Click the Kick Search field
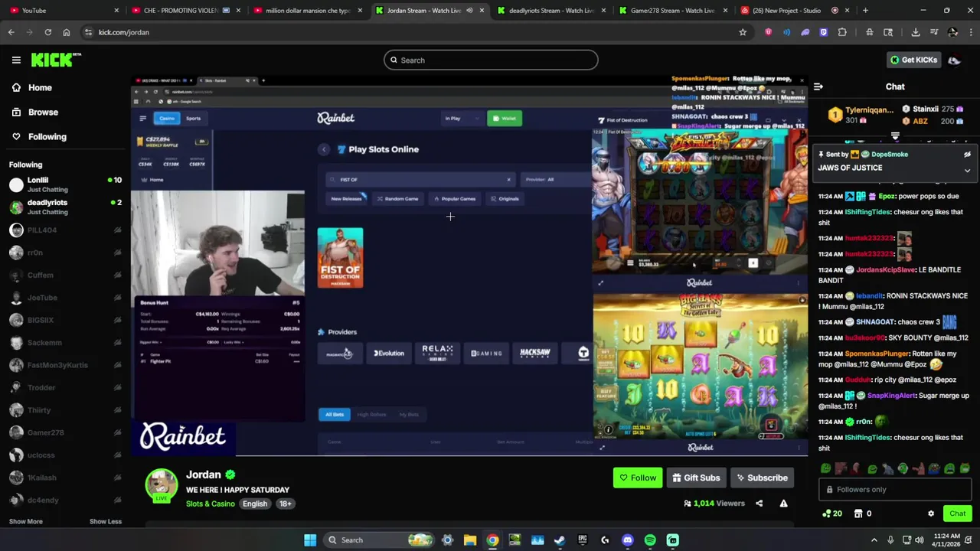This screenshot has height=551, width=980. pyautogui.click(x=491, y=60)
